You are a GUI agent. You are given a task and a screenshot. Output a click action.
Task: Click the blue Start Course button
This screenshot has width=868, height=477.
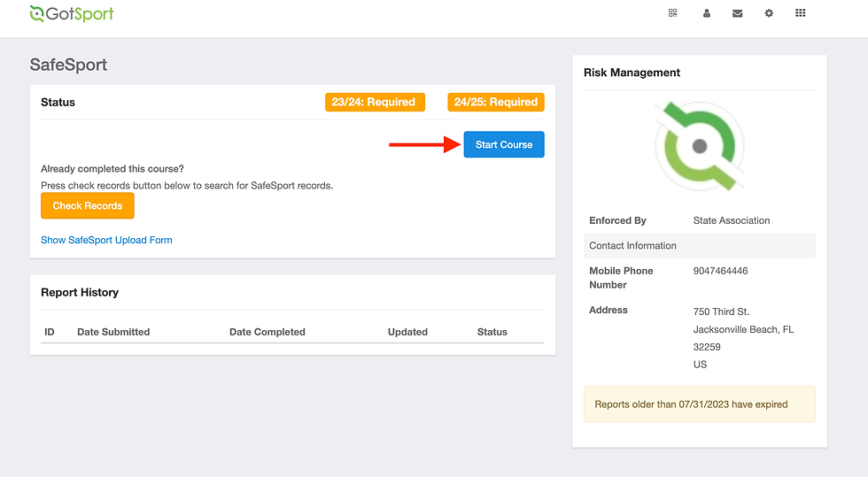click(x=504, y=144)
